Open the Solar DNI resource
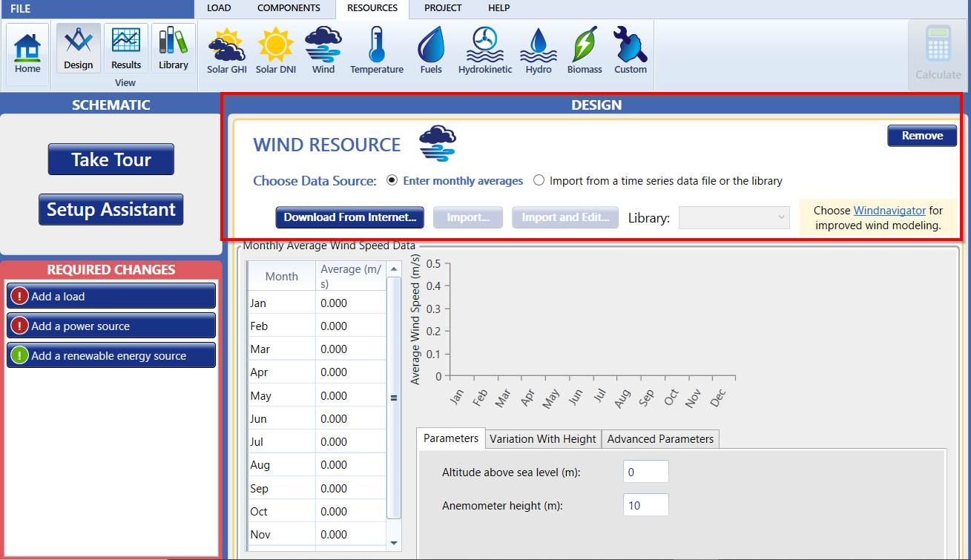 click(275, 48)
